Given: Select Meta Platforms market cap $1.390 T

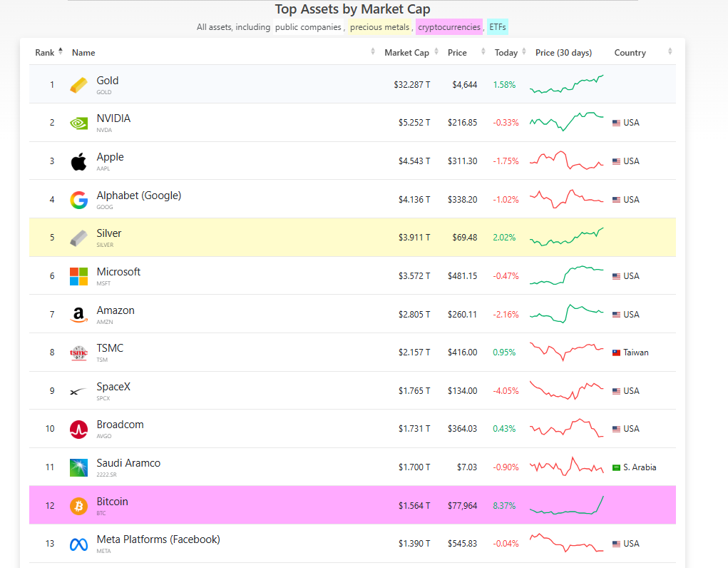Looking at the screenshot, I should [x=414, y=543].
